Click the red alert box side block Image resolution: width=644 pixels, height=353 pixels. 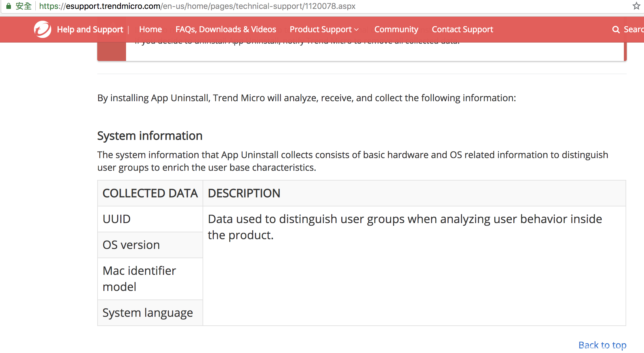click(x=112, y=52)
